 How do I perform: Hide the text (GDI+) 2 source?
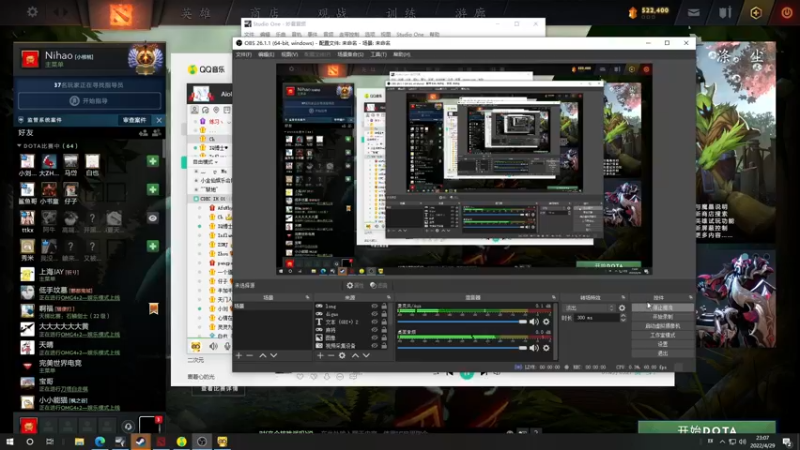click(375, 322)
